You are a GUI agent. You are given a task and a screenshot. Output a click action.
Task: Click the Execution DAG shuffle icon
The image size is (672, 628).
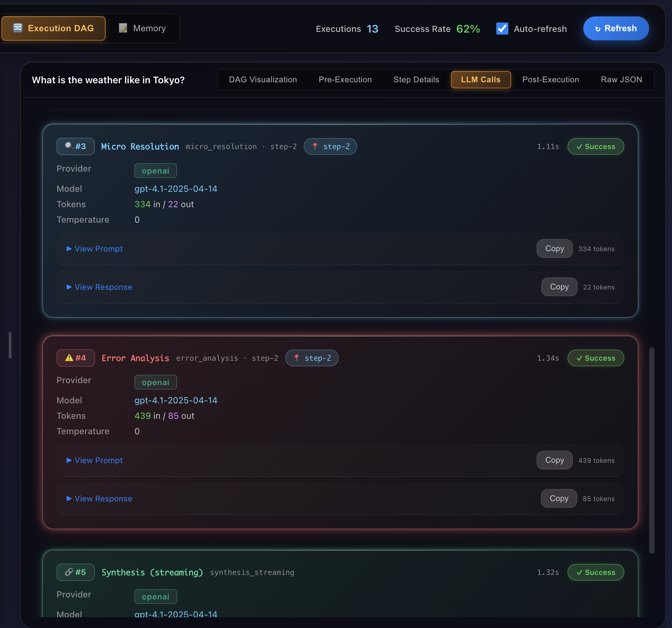tap(17, 28)
